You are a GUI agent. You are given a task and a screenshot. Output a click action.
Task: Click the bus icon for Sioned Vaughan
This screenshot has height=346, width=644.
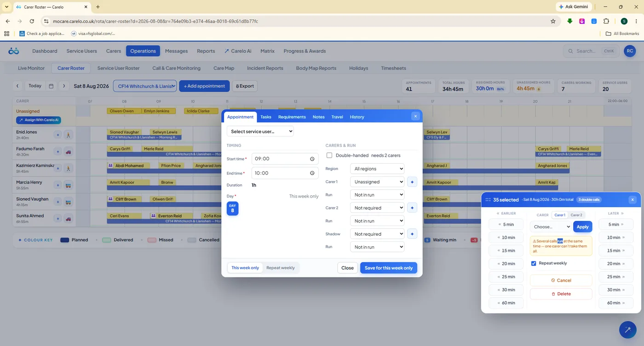tap(68, 202)
